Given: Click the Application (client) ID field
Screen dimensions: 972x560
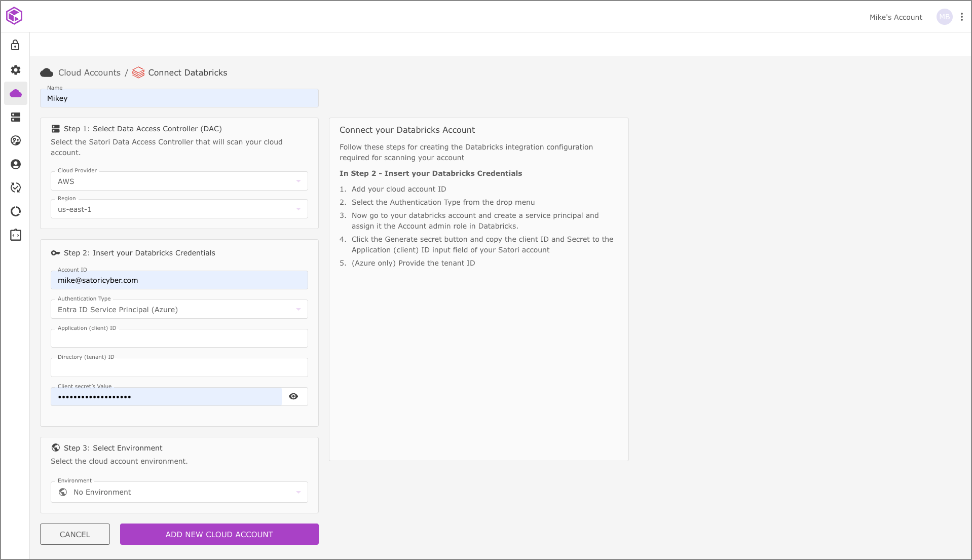Looking at the screenshot, I should (179, 339).
